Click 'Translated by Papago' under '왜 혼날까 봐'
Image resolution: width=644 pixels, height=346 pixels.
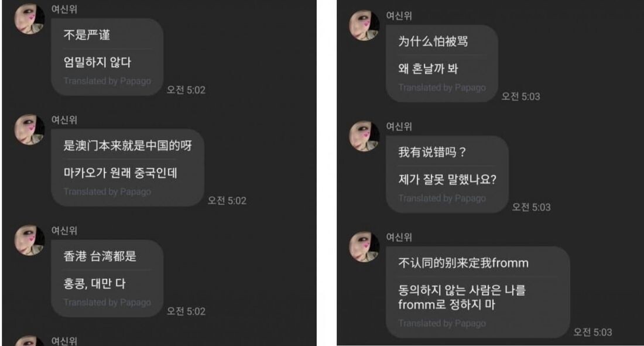(x=442, y=88)
